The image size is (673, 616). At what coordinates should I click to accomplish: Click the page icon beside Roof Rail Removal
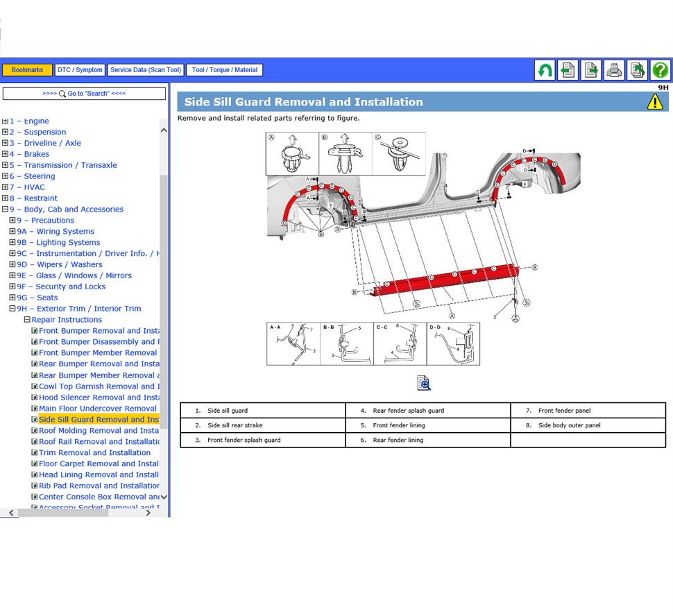[34, 441]
